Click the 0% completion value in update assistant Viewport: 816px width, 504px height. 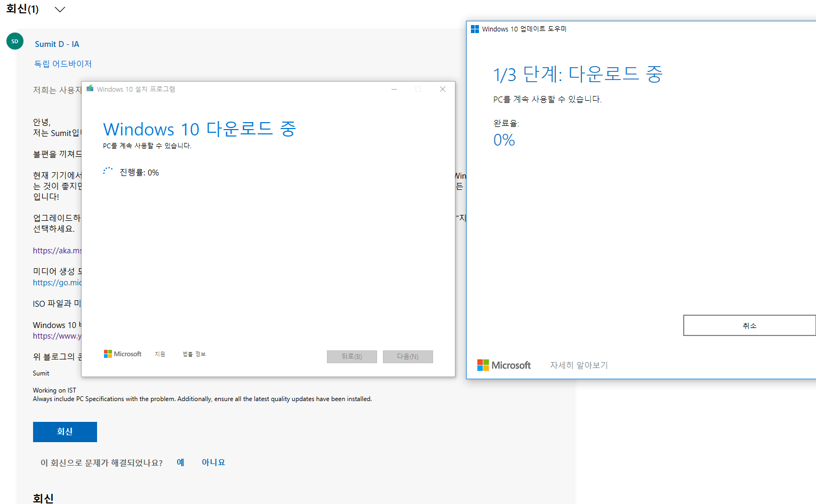click(504, 140)
